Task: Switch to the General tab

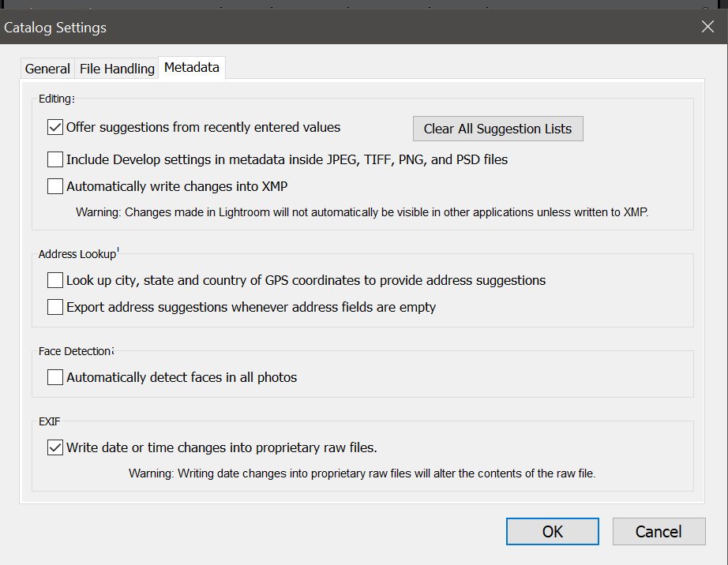Action: point(47,69)
